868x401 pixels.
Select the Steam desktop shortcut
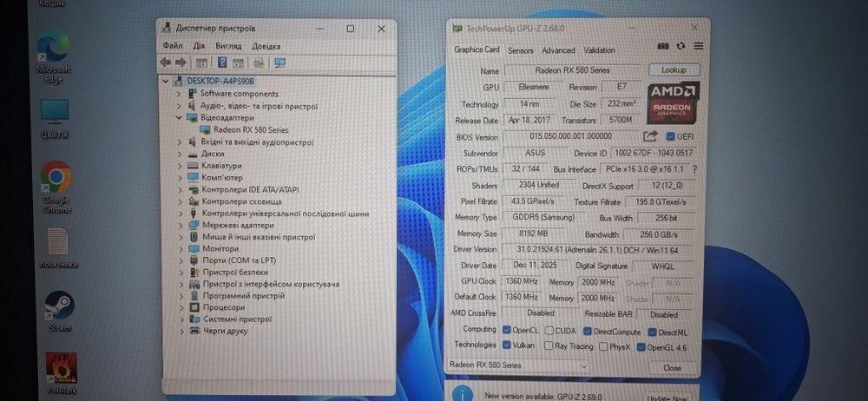pos(59,312)
